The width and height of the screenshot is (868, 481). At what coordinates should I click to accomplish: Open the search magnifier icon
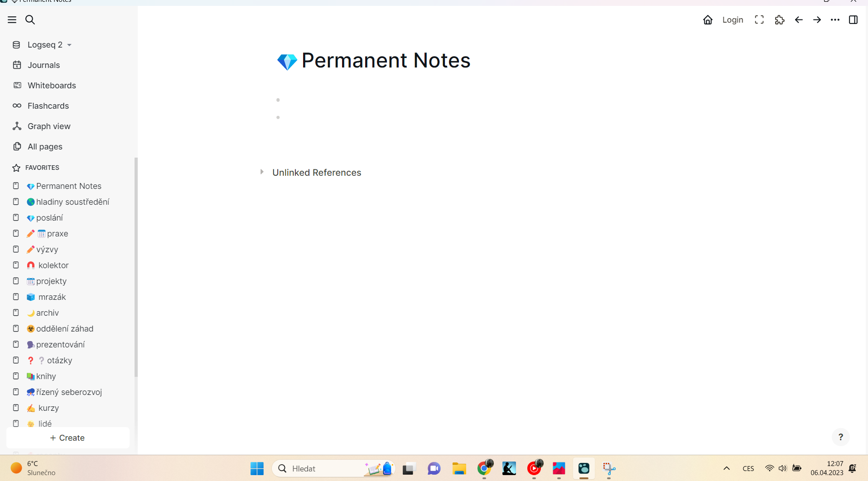pos(30,20)
